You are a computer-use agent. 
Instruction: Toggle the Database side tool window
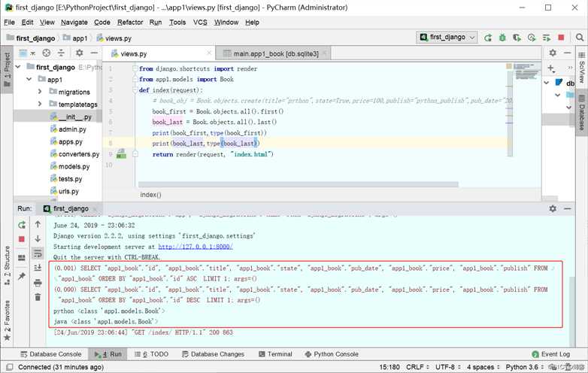581,113
